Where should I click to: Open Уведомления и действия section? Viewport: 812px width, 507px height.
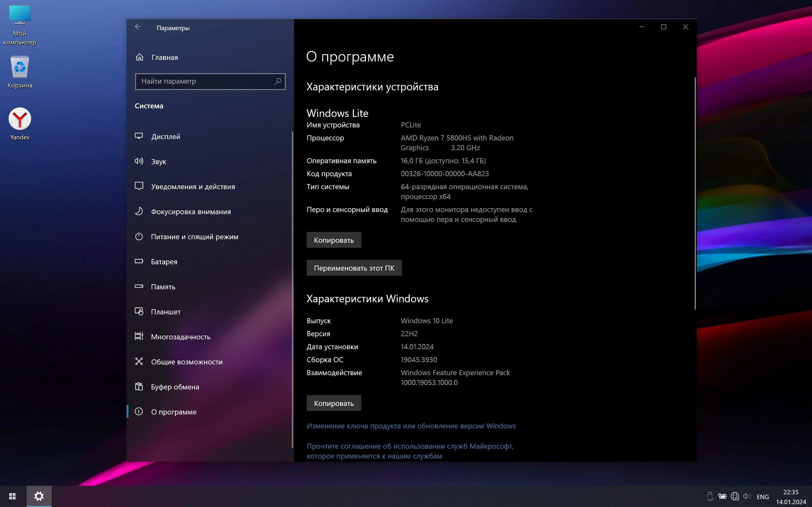[193, 186]
